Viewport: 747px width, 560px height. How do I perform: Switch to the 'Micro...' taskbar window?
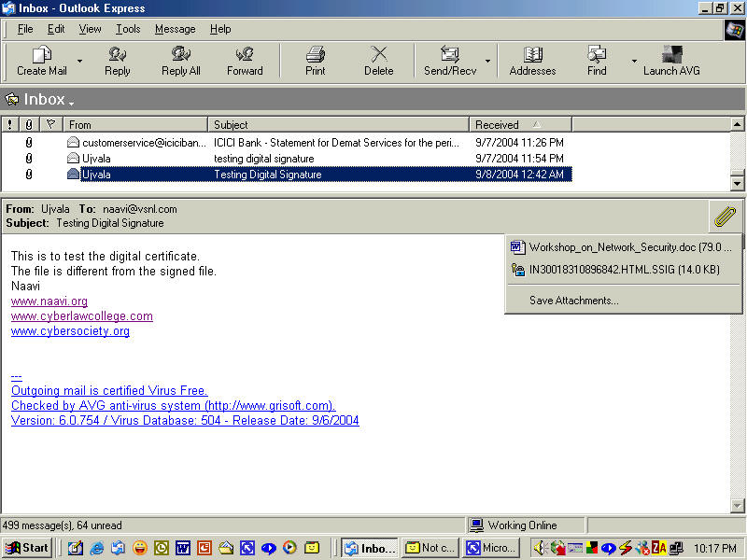(491, 548)
